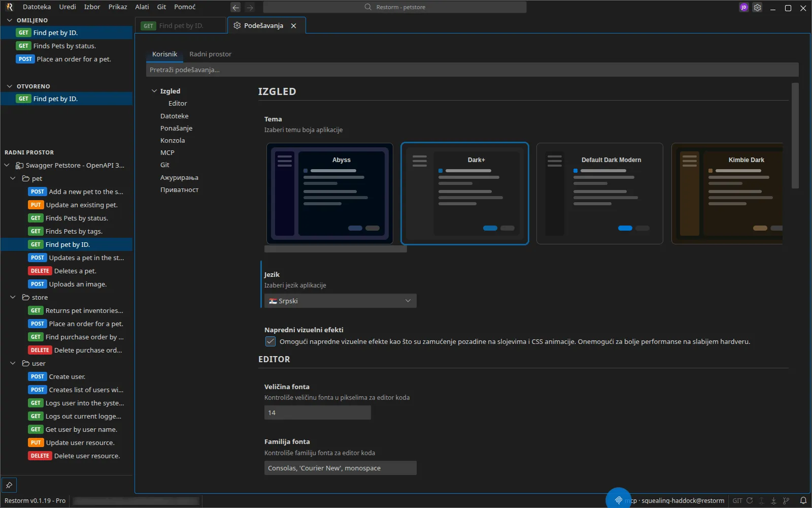Screen dimensions: 812x508
Task: Open notifications with the bell icon
Action: coord(803,500)
